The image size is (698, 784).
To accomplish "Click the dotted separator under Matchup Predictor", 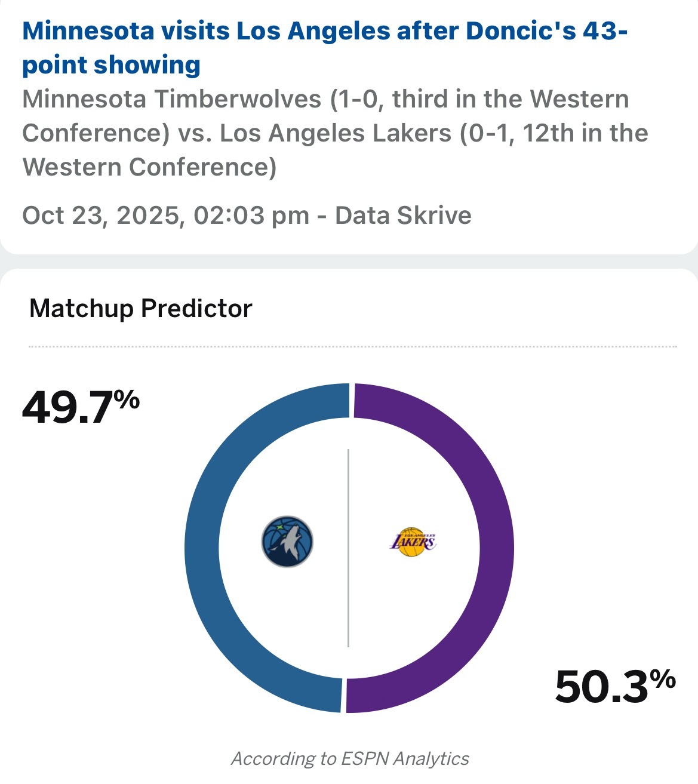I will [352, 346].
